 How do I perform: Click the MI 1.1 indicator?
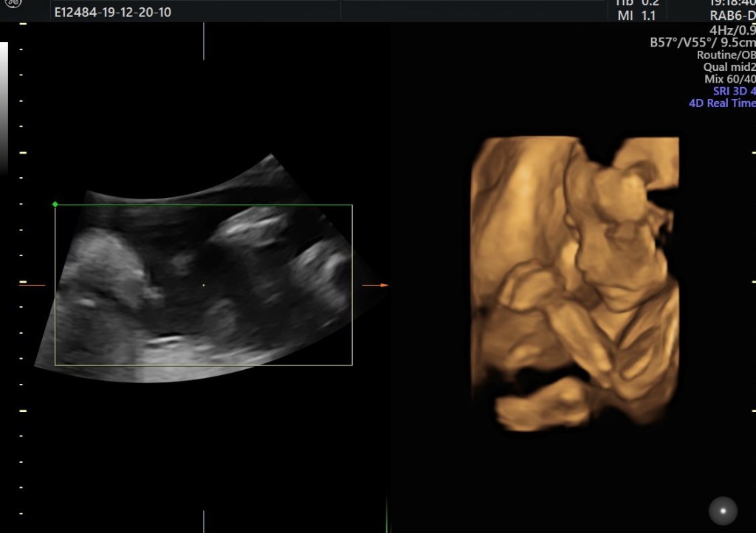click(x=638, y=16)
